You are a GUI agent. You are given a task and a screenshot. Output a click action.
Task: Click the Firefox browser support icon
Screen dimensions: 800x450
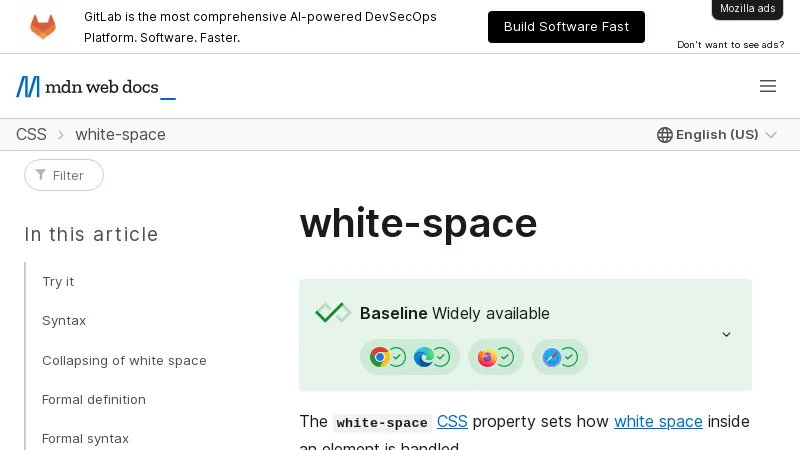487,357
